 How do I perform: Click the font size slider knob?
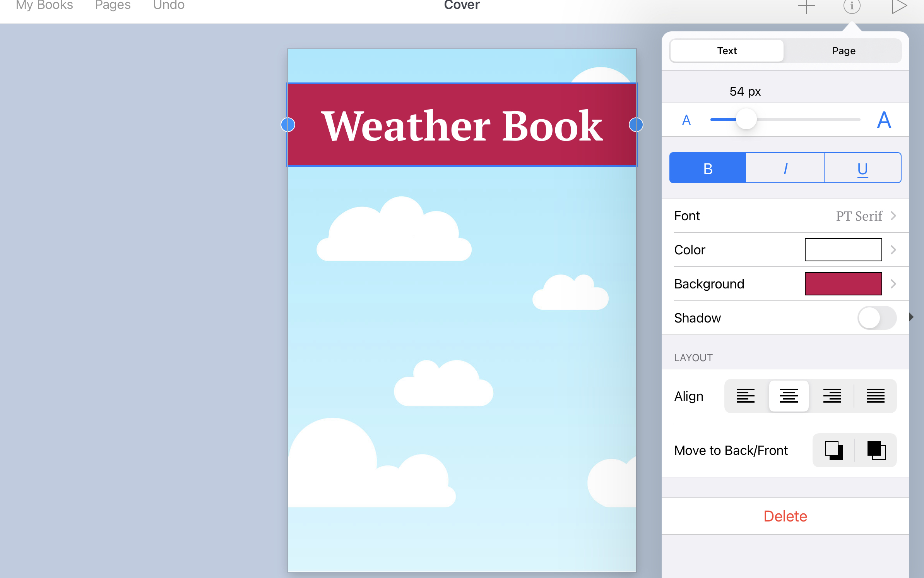746,120
